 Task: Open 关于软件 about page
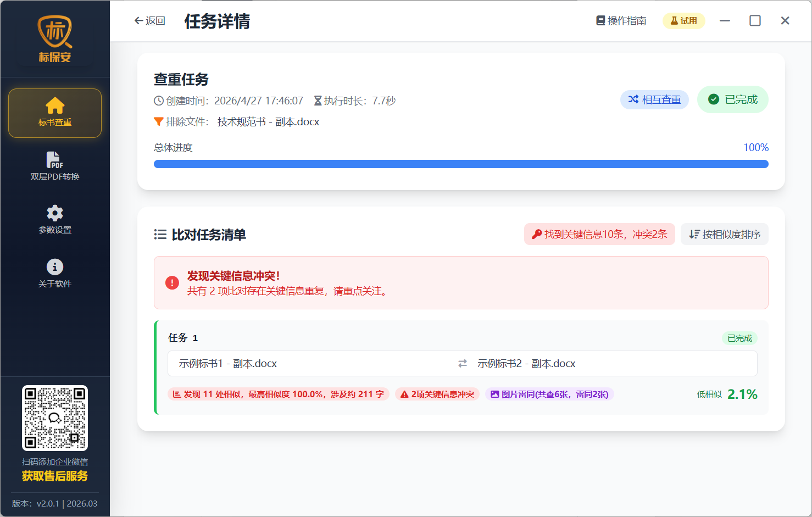point(55,273)
